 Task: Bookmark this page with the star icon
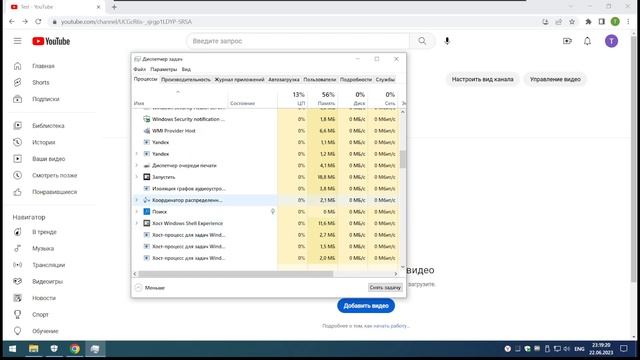(x=572, y=22)
